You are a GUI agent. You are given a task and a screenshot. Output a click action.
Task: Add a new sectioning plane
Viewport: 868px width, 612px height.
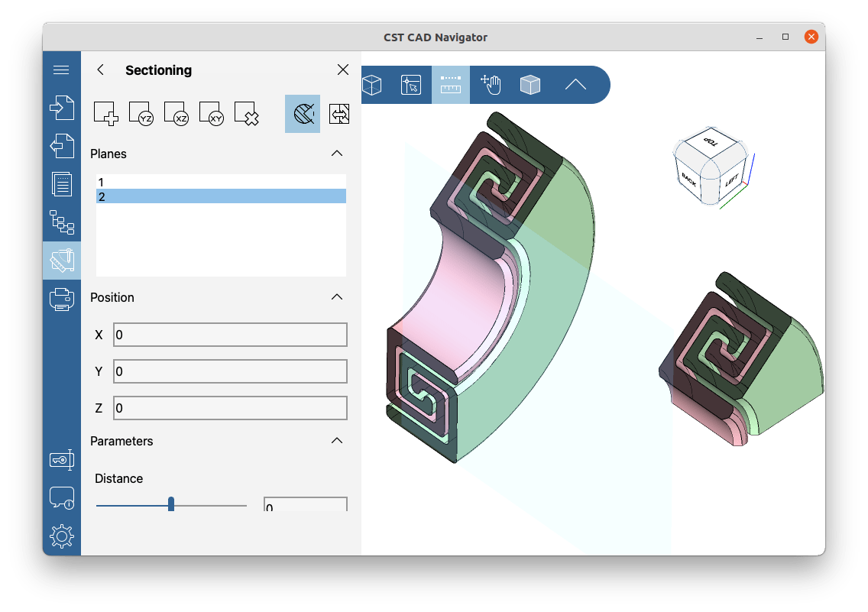[105, 113]
